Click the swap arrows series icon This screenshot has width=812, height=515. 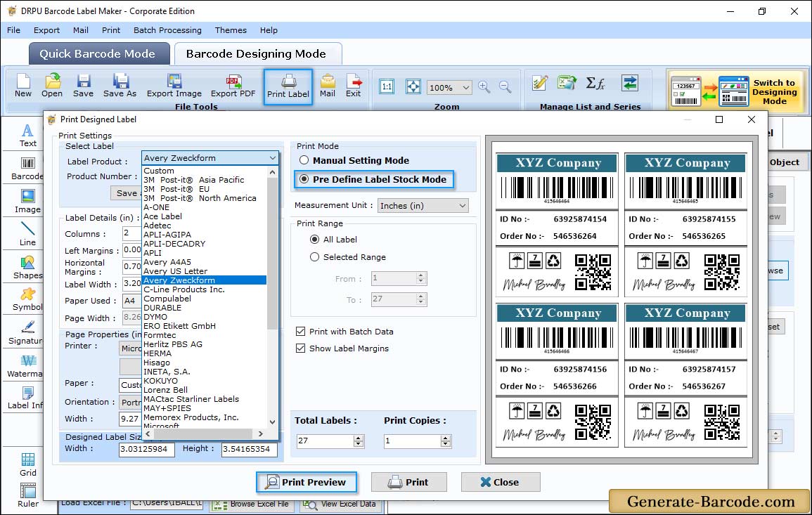[x=630, y=83]
